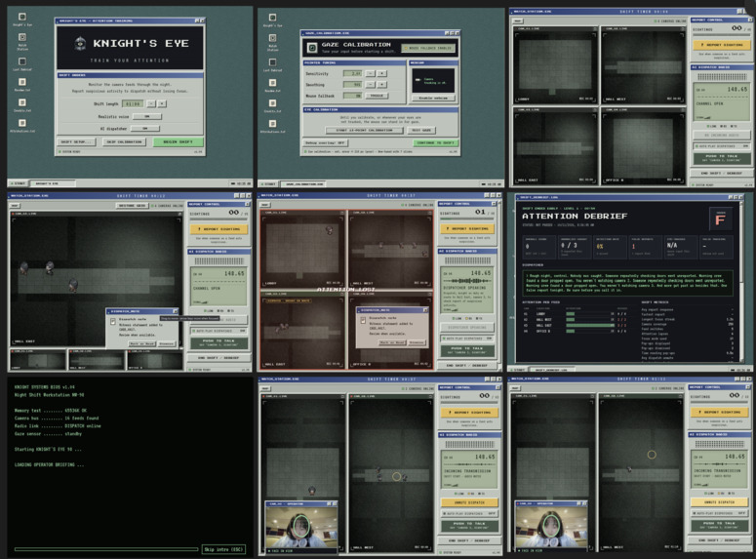The image size is (756, 559).
Task: Click sightings progress bar in Attention Lost station
Action: pos(467,220)
